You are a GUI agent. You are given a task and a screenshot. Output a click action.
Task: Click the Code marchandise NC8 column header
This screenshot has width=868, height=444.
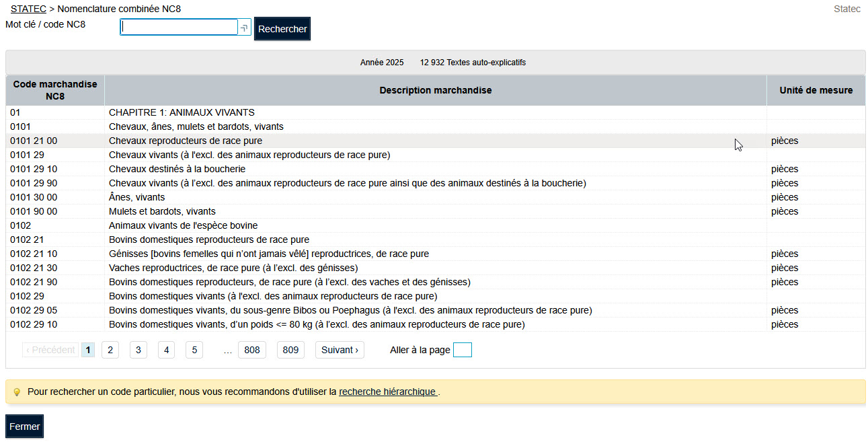55,90
